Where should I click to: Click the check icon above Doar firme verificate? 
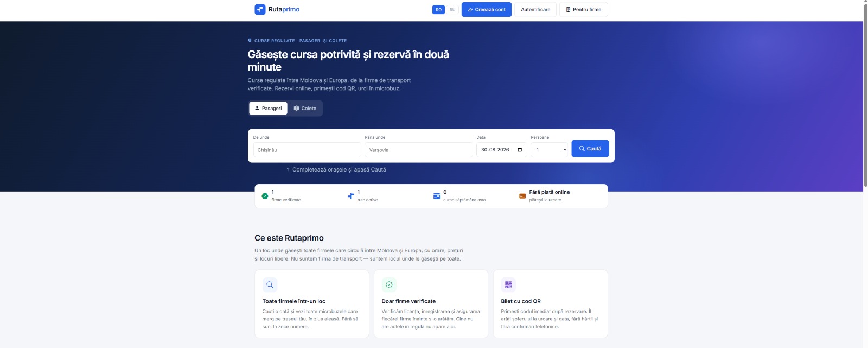click(x=389, y=284)
